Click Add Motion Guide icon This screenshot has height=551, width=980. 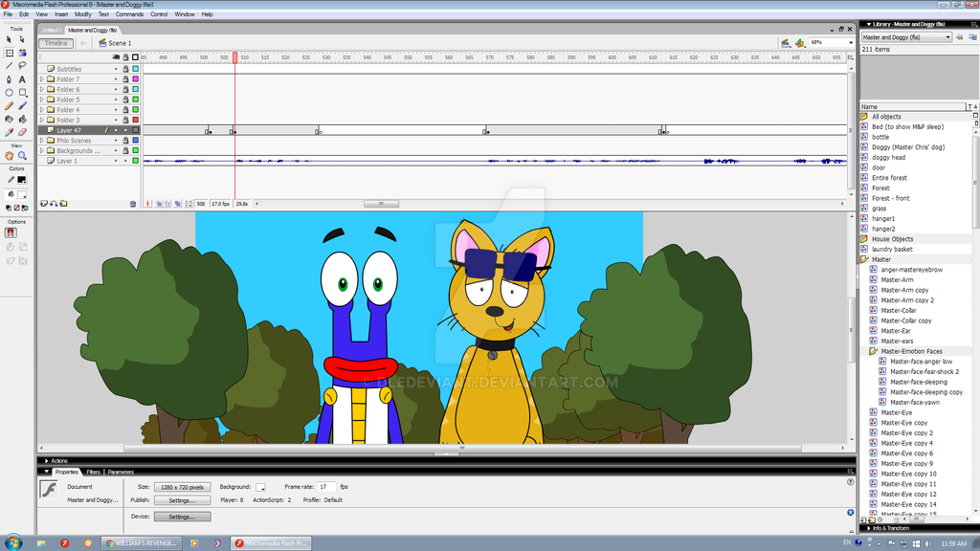54,204
